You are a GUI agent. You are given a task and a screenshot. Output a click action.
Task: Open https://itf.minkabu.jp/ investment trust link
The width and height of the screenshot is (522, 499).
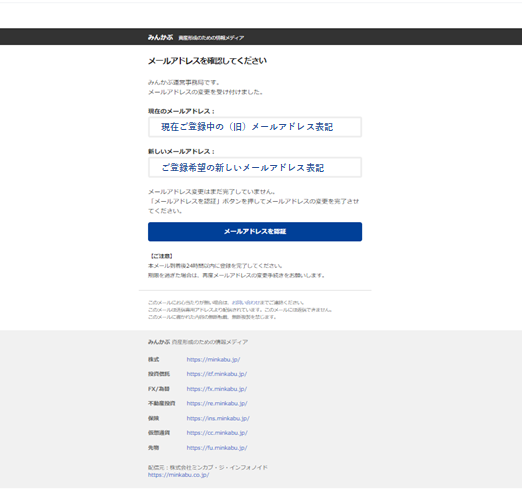pyautogui.click(x=217, y=374)
